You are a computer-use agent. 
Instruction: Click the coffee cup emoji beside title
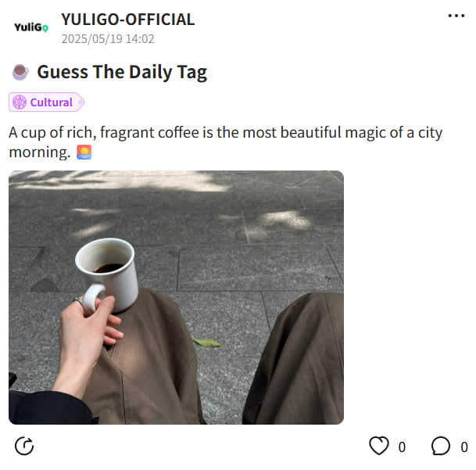[20, 72]
